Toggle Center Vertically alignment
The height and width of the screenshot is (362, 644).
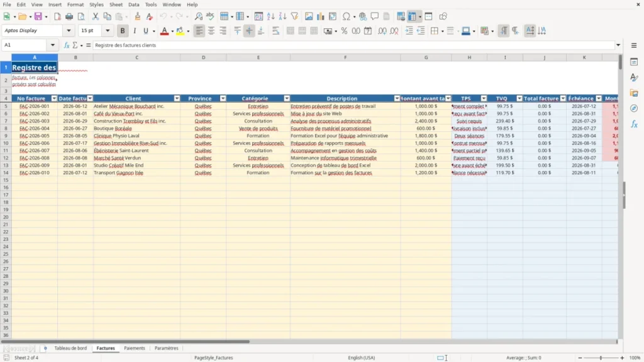click(249, 31)
